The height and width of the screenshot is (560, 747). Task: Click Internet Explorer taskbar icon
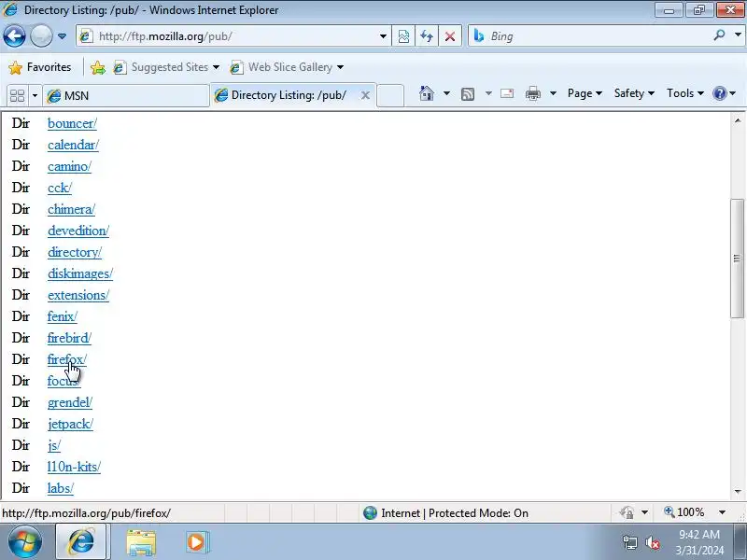click(x=81, y=542)
